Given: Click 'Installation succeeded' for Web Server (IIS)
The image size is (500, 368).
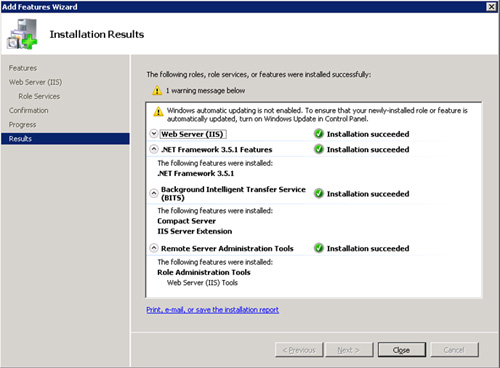Looking at the screenshot, I should pos(368,134).
